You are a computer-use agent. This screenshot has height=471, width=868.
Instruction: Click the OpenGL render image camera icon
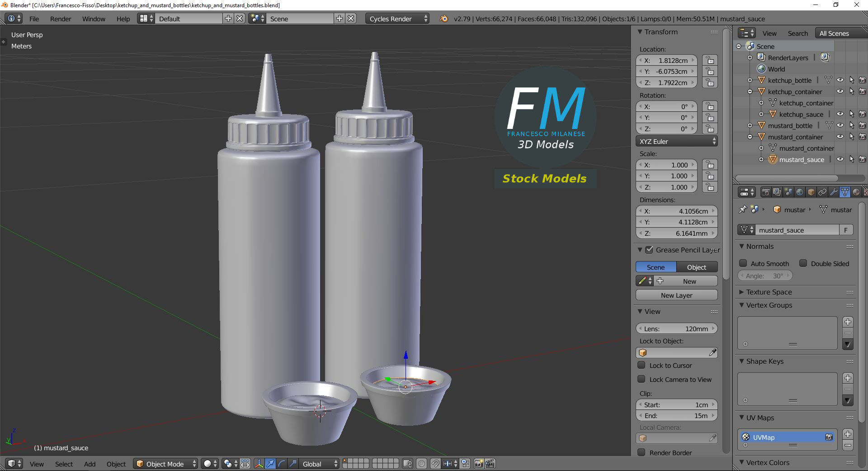(x=478, y=464)
